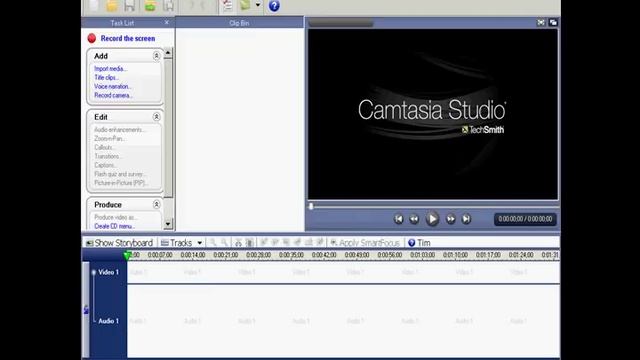Screen dimensions: 640x360
Task: Click the preview time counter display
Action: [x=525, y=219]
